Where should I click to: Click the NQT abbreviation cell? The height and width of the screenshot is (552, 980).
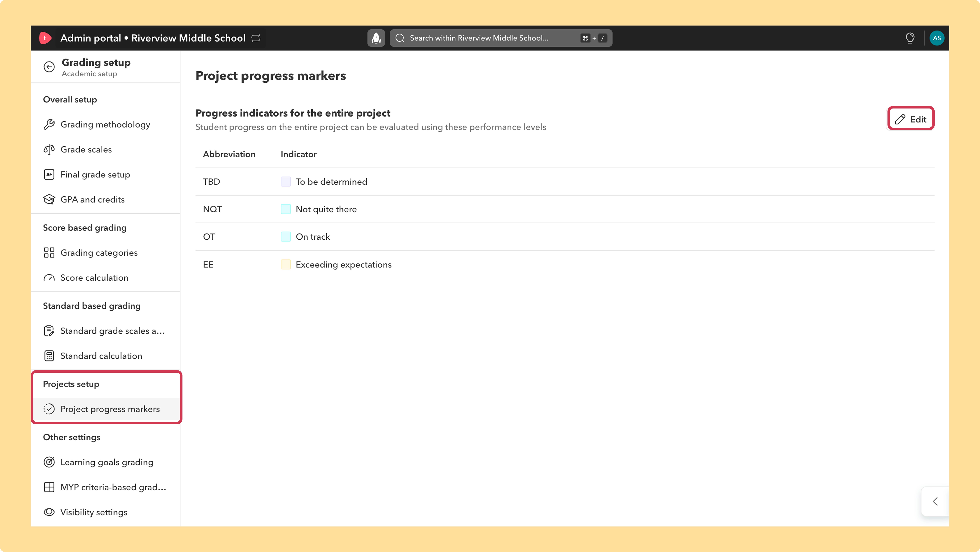(x=212, y=209)
